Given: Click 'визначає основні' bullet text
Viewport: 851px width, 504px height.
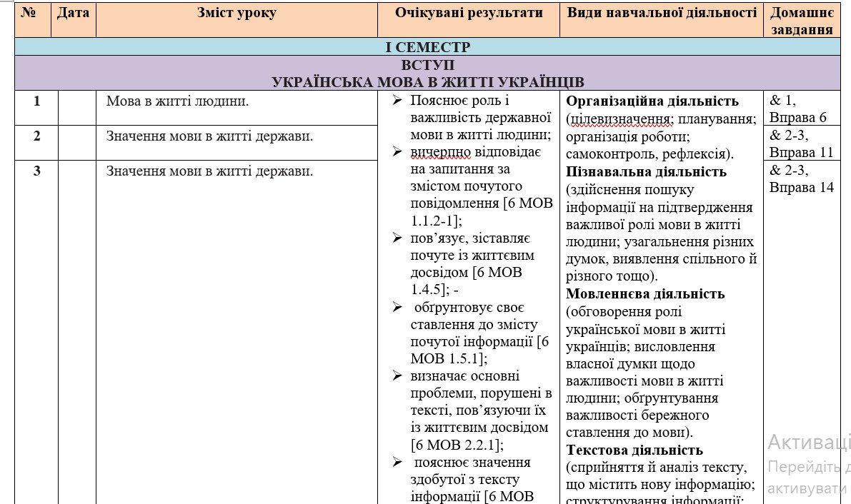Looking at the screenshot, I should tap(464, 376).
